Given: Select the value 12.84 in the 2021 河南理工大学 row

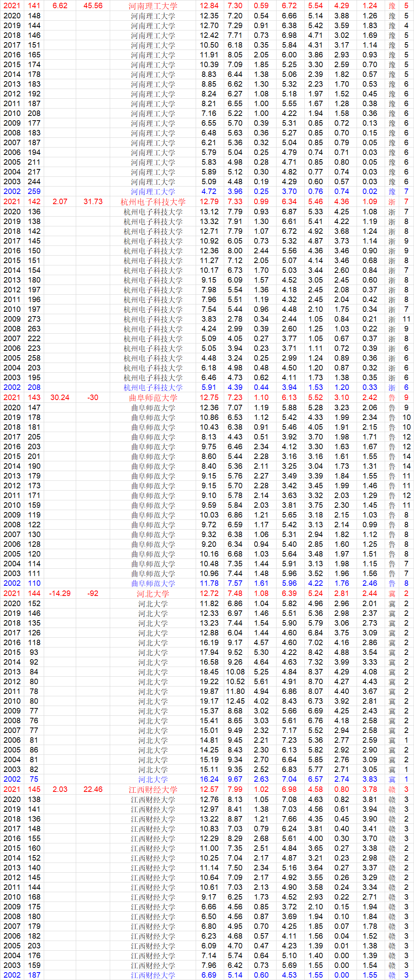Looking at the screenshot, I should [x=209, y=6].
